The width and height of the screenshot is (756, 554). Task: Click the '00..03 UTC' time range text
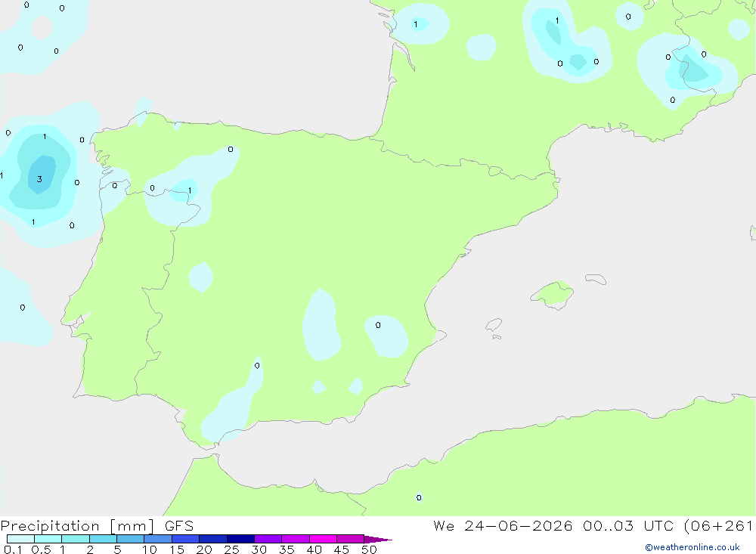click(627, 526)
